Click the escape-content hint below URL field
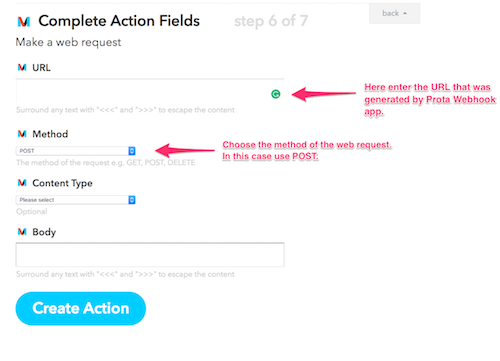The width and height of the screenshot is (500, 361). [x=125, y=110]
